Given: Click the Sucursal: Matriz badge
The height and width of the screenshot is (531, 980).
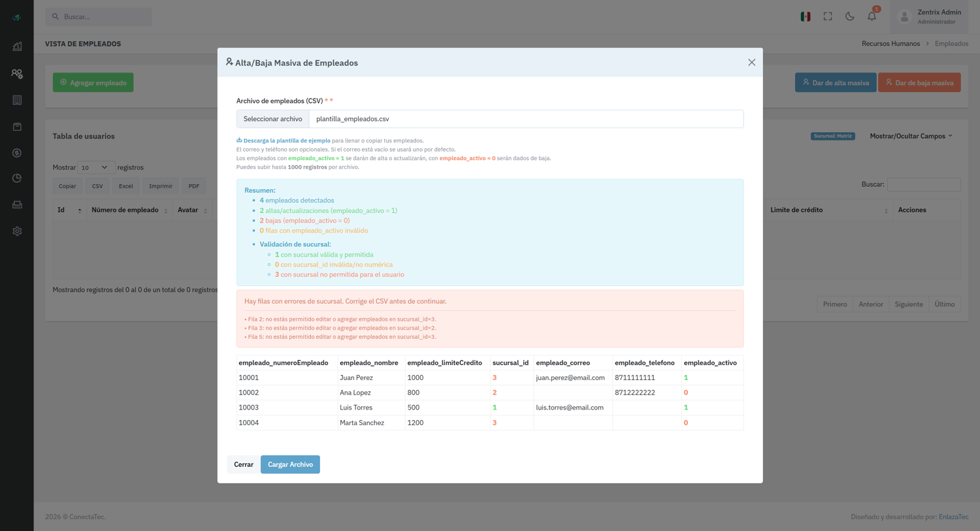Looking at the screenshot, I should [833, 136].
